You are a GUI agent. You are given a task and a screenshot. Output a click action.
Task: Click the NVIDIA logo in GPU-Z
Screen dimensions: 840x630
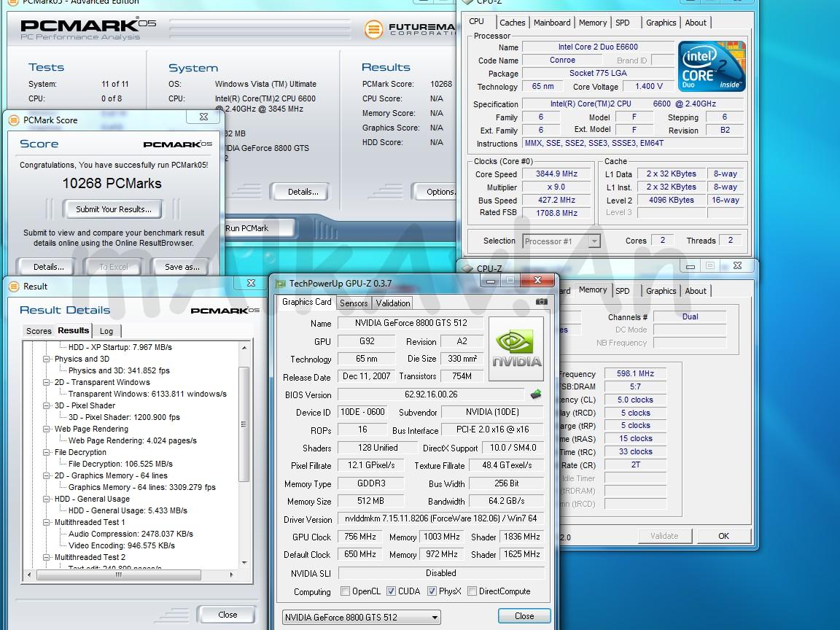[x=516, y=349]
